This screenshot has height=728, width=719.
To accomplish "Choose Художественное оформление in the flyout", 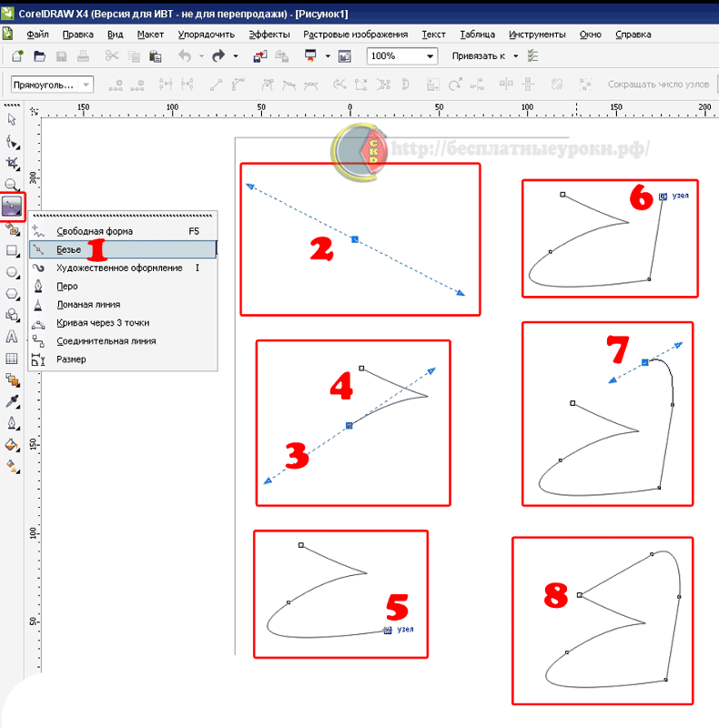I will [x=123, y=268].
